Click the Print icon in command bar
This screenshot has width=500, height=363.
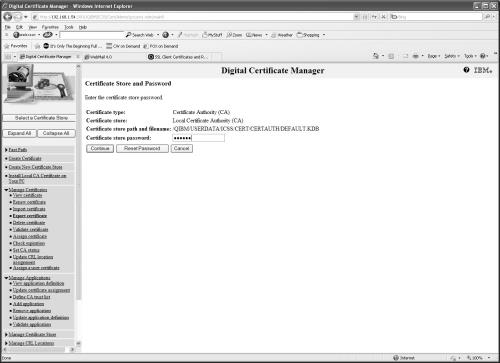tap(415, 56)
